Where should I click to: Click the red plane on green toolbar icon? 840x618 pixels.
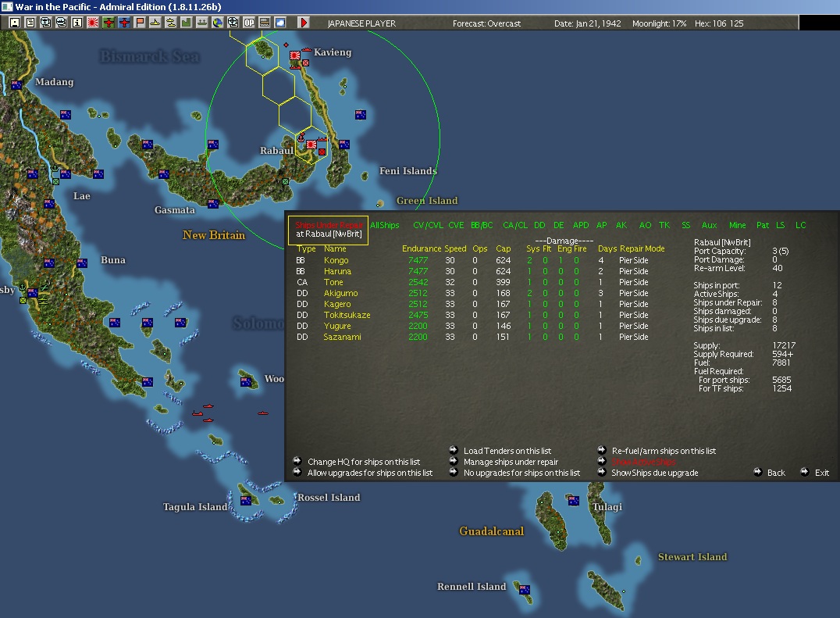point(109,23)
